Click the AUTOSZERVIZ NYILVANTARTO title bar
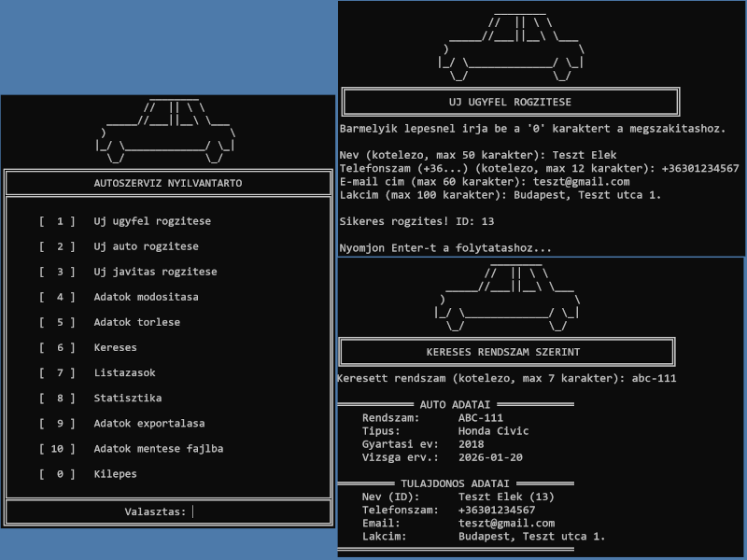 coord(168,183)
